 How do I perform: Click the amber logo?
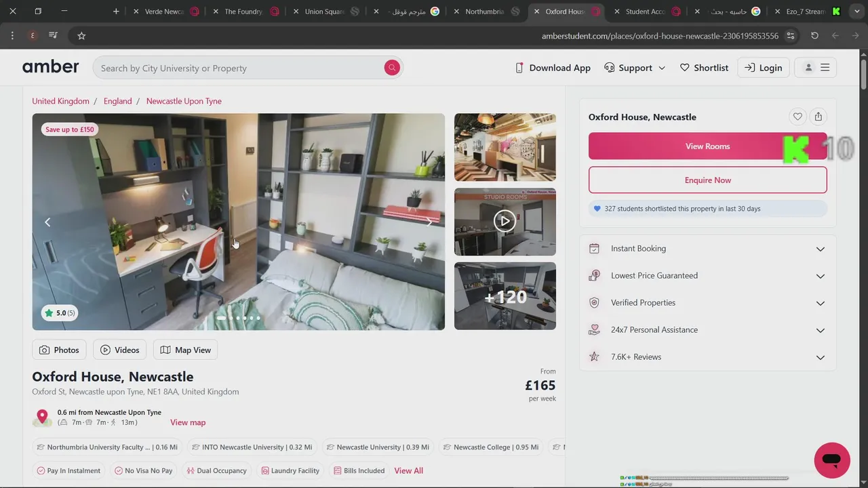point(51,67)
